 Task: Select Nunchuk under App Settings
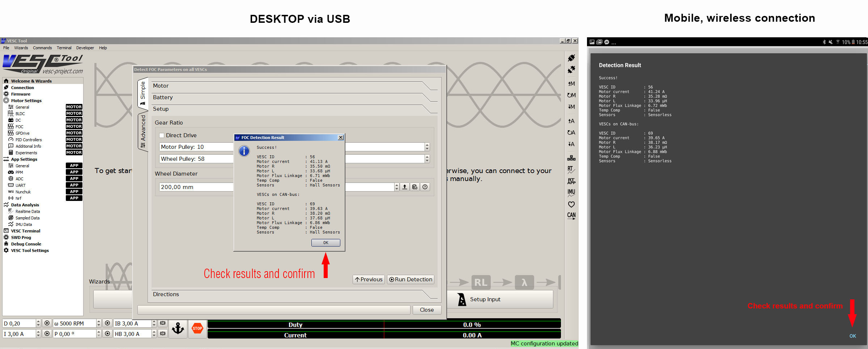point(23,192)
